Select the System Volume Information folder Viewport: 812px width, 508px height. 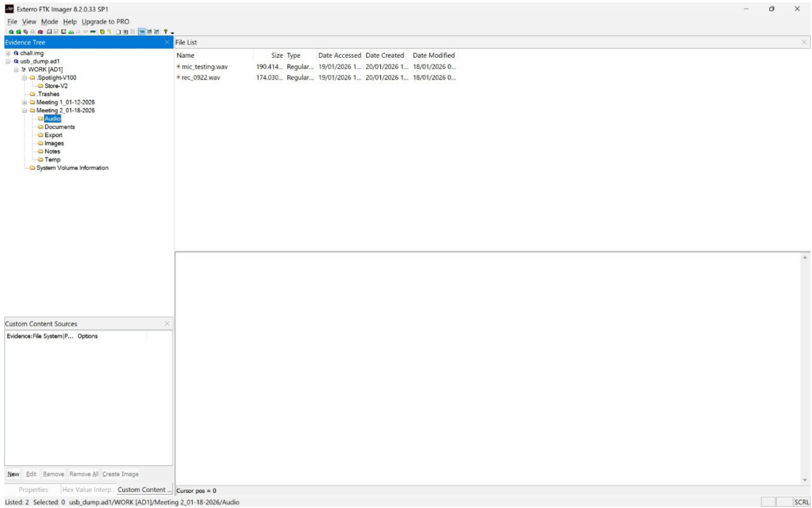(72, 167)
